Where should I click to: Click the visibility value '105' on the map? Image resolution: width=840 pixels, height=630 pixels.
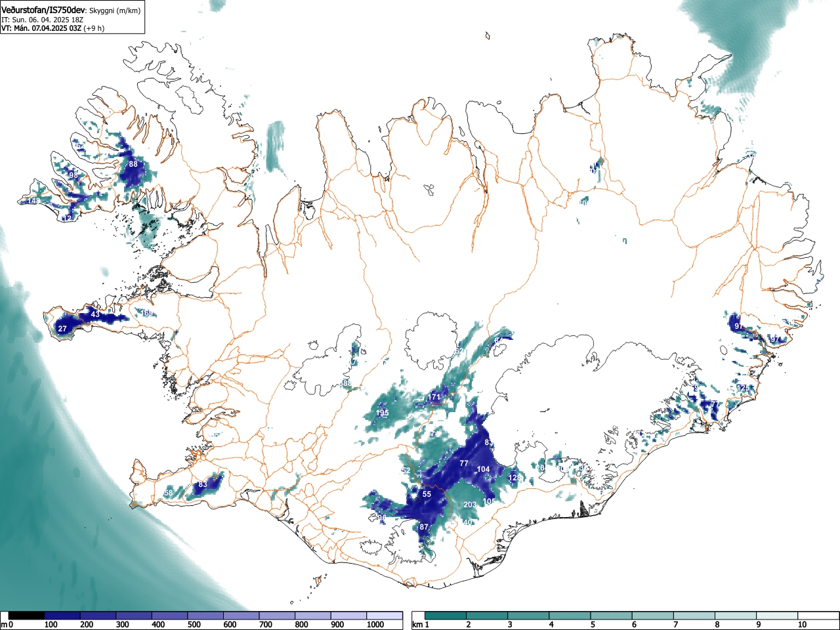[x=489, y=501]
